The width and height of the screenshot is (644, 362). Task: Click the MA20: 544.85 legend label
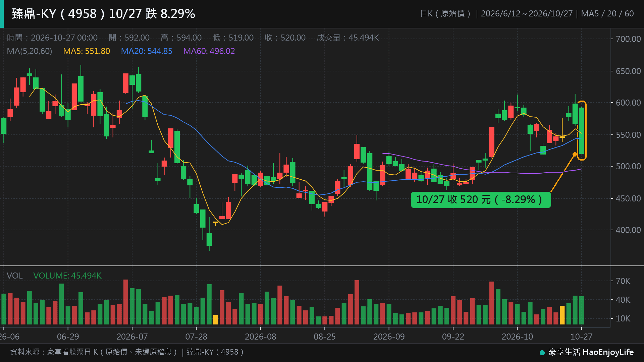[x=147, y=51]
